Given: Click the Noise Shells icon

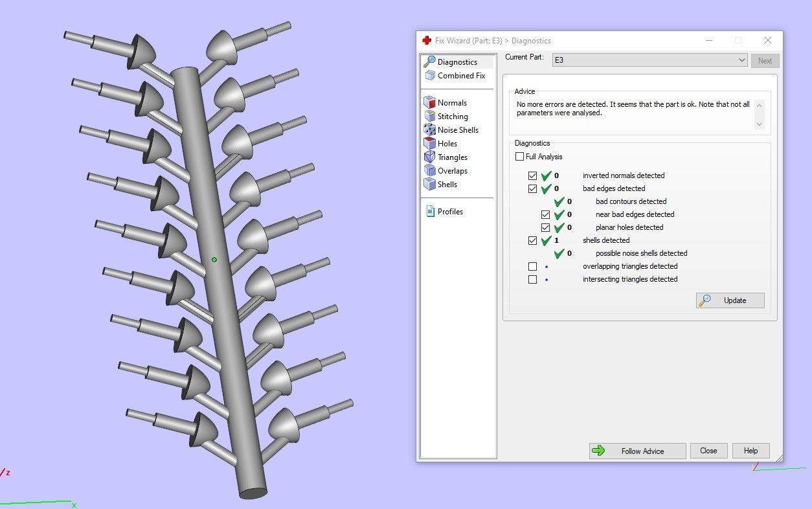Looking at the screenshot, I should tap(429, 130).
